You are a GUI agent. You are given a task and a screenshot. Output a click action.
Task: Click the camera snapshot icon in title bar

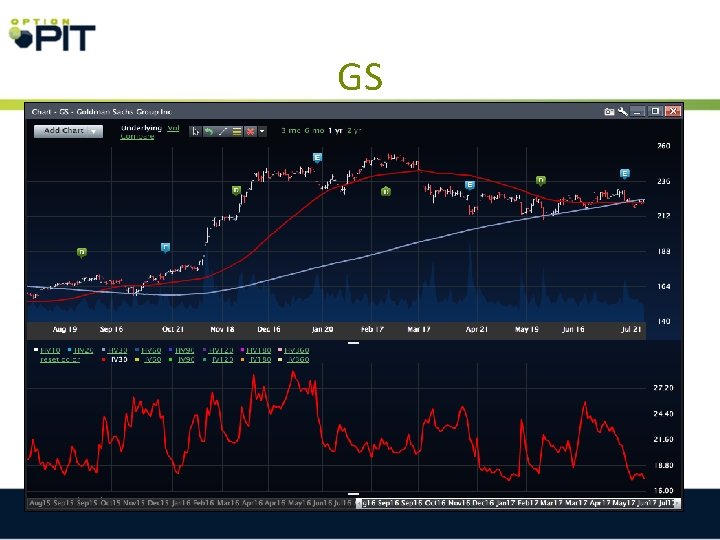pos(609,112)
